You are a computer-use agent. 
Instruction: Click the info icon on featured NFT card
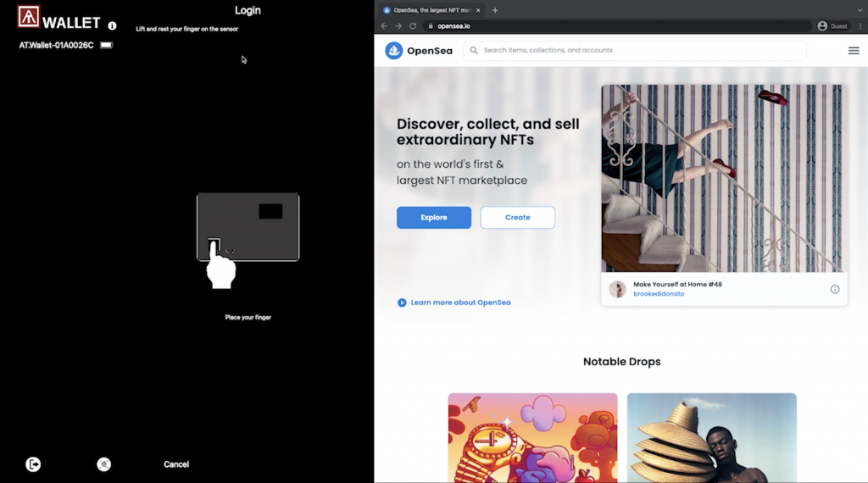point(834,290)
